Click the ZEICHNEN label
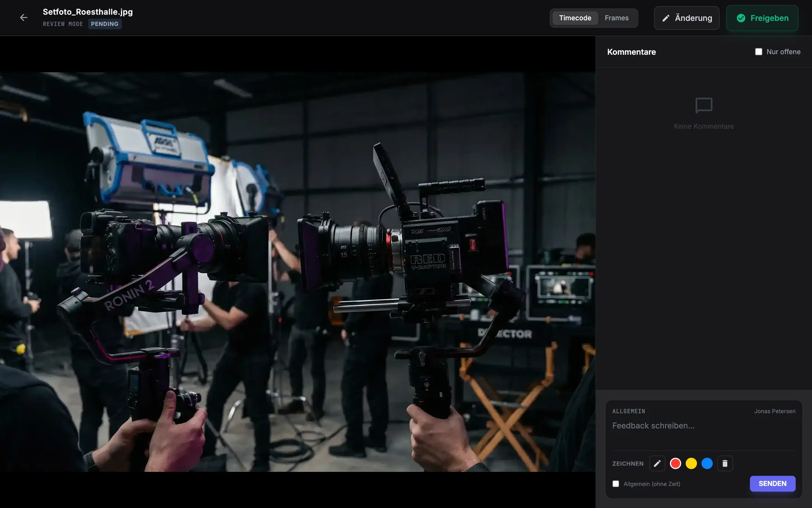Image resolution: width=812 pixels, height=508 pixels. coord(627,464)
